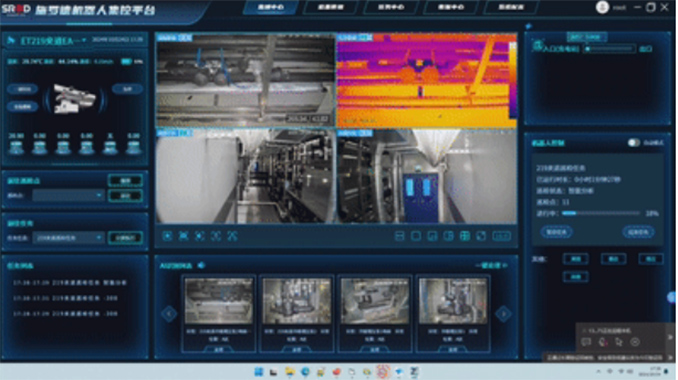Select the single-pane video layout icon
The image size is (678, 380).
pyautogui.click(x=416, y=236)
